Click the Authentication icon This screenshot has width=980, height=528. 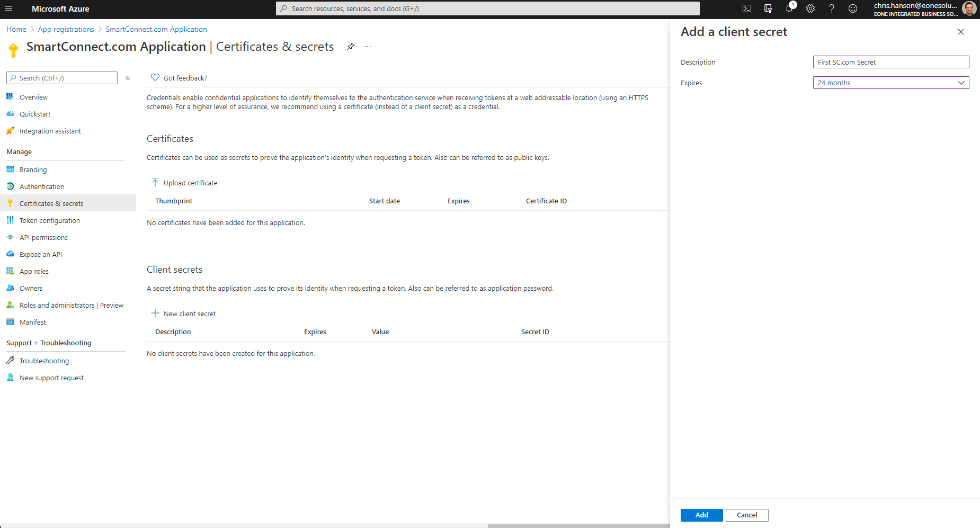point(10,186)
